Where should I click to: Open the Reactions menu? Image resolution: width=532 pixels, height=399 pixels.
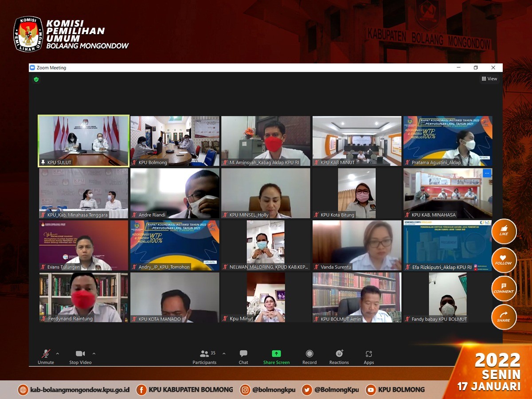tap(339, 354)
